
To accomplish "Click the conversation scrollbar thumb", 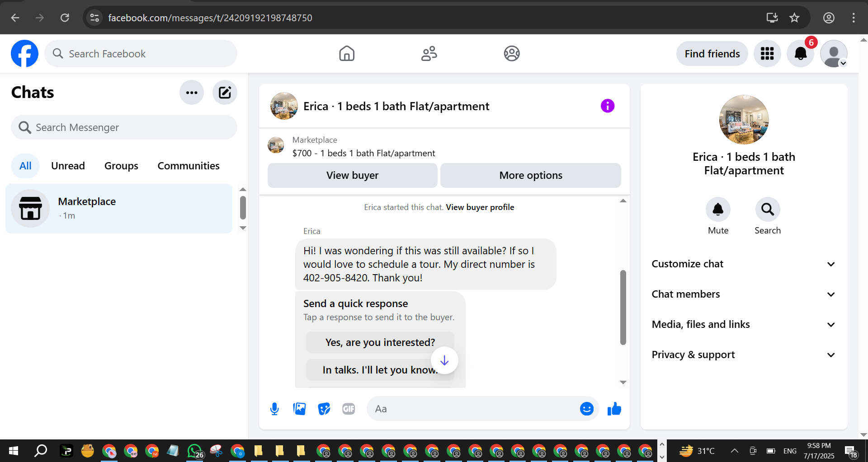I will [623, 307].
